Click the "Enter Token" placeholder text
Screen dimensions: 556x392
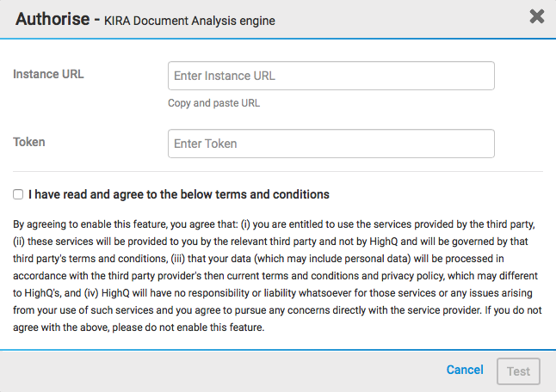[x=206, y=144]
